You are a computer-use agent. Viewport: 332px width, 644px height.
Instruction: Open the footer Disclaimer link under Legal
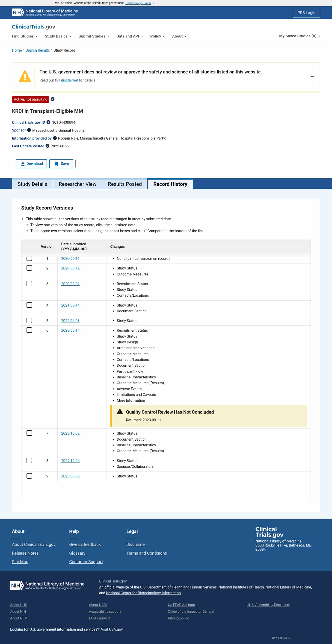point(136,544)
